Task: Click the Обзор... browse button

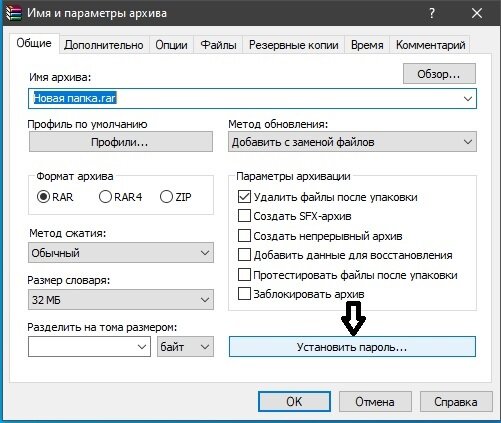Action: coord(439,74)
